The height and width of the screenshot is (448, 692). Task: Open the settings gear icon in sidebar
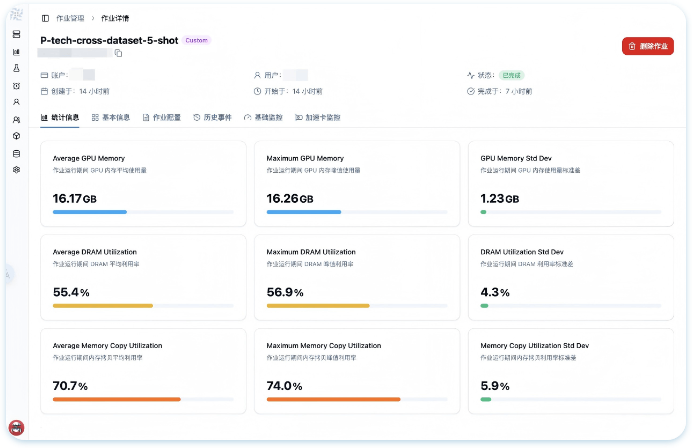(x=16, y=170)
